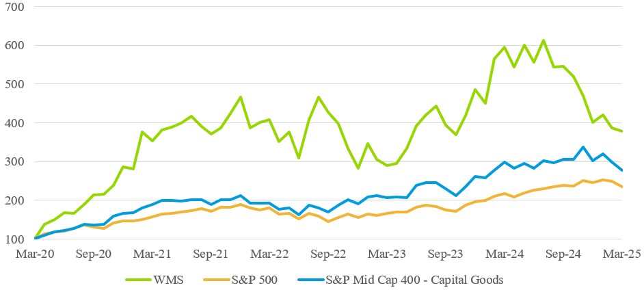644x290 pixels.
Task: Click the Mar-24 date label
Action: (506, 254)
